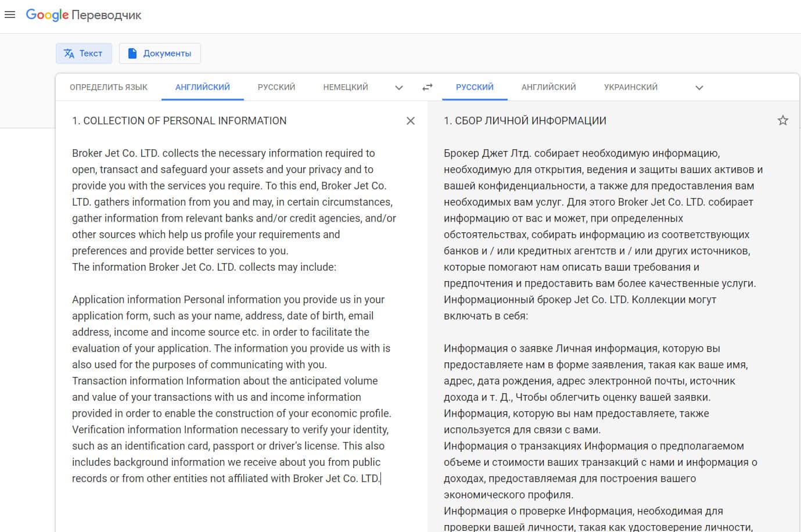This screenshot has width=801, height=532.
Task: Choose Русский as source language
Action: pos(276,87)
